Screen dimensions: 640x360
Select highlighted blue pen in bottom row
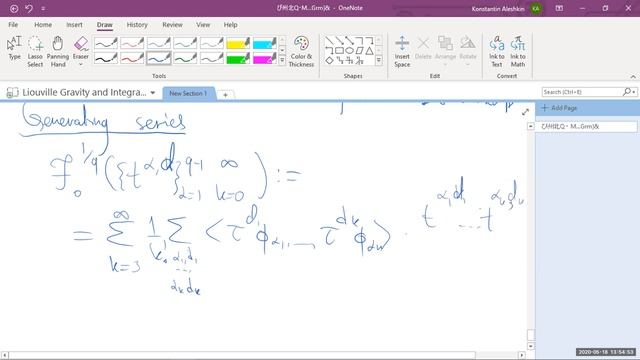[x=158, y=58]
